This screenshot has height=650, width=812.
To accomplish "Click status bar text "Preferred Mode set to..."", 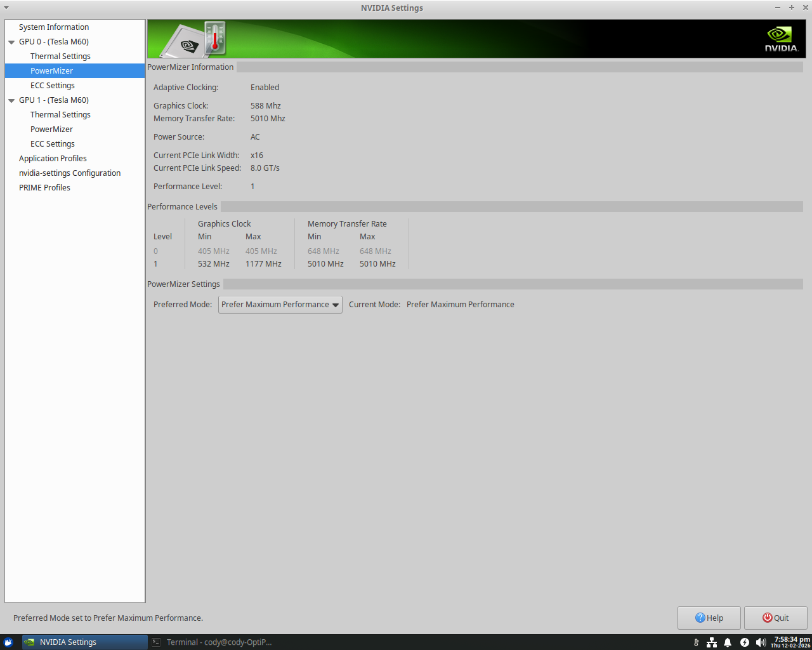I will click(108, 618).
